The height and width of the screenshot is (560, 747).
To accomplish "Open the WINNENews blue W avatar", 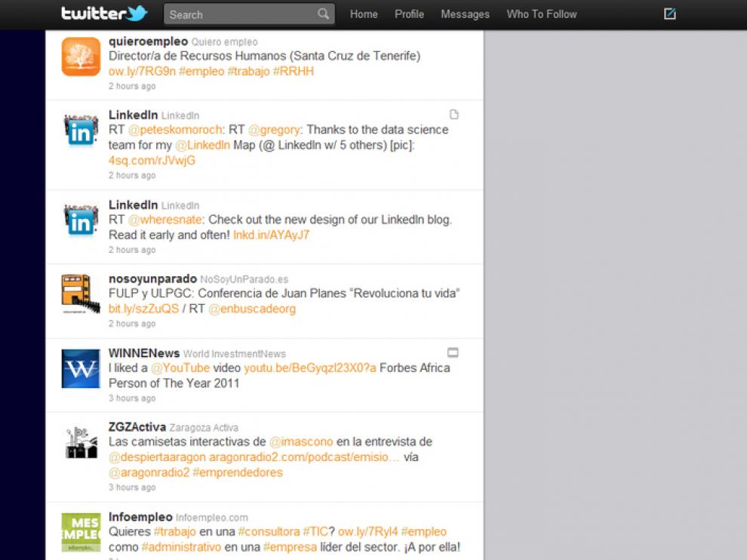I will (x=81, y=369).
